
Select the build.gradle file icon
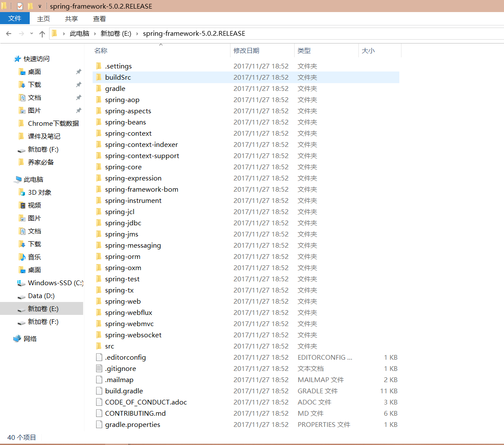99,391
